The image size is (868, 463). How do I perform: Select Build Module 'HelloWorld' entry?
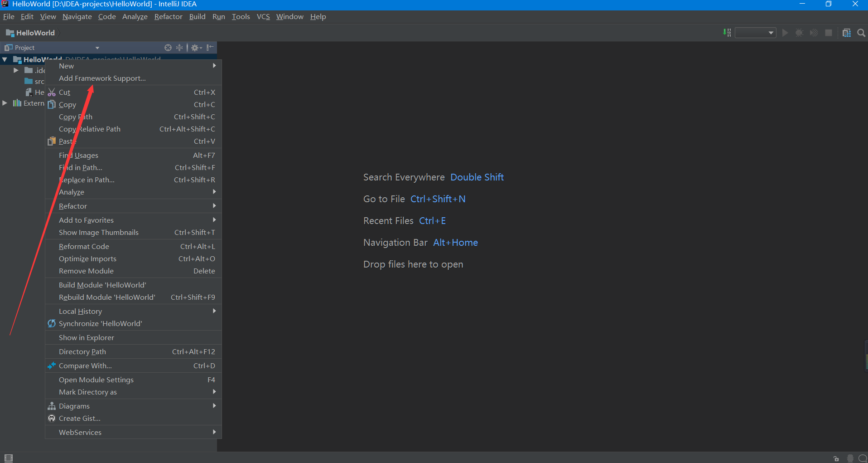[x=133, y=285]
